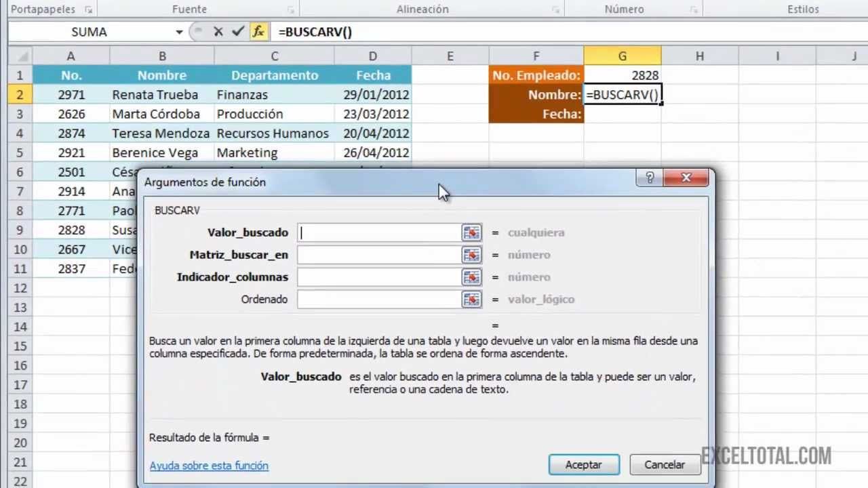This screenshot has width=868, height=488.
Task: Click the No. Empleado: label cell
Action: click(536, 75)
